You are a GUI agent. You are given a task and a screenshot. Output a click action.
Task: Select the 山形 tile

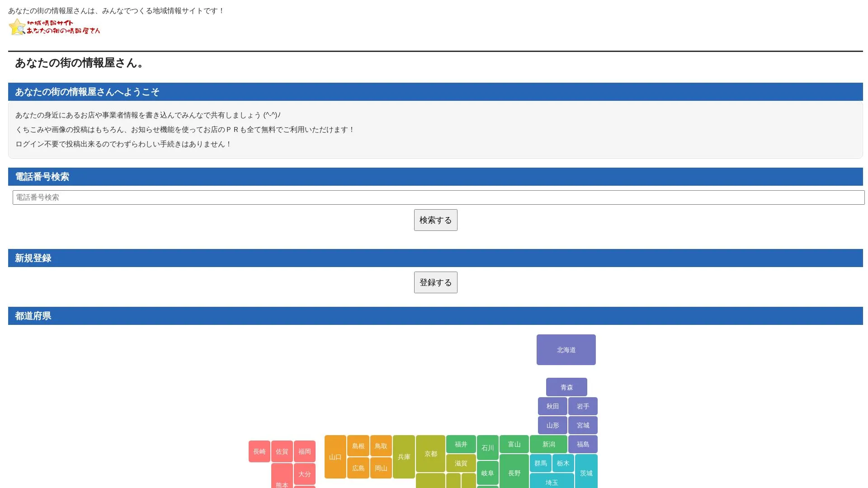[552, 425]
